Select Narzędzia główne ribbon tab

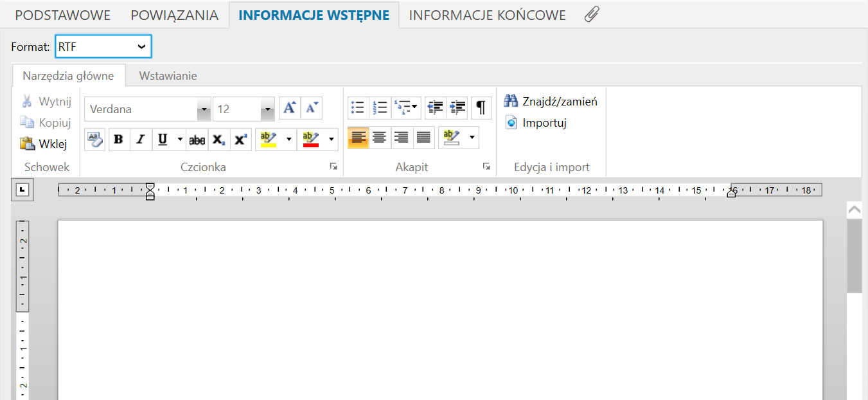tap(68, 75)
